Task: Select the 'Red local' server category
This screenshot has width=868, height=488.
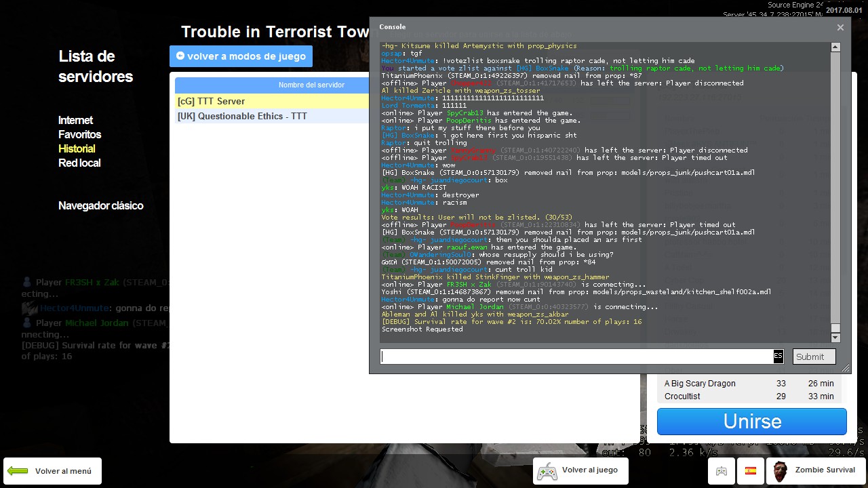Action: pos(79,163)
